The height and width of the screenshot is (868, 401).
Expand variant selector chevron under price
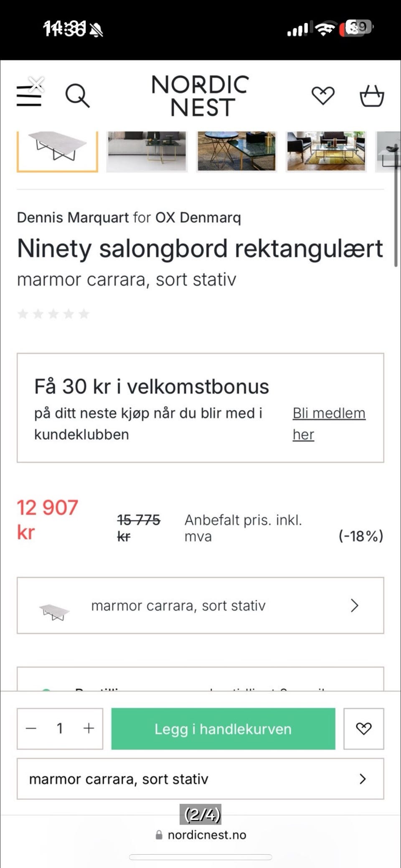point(354,605)
